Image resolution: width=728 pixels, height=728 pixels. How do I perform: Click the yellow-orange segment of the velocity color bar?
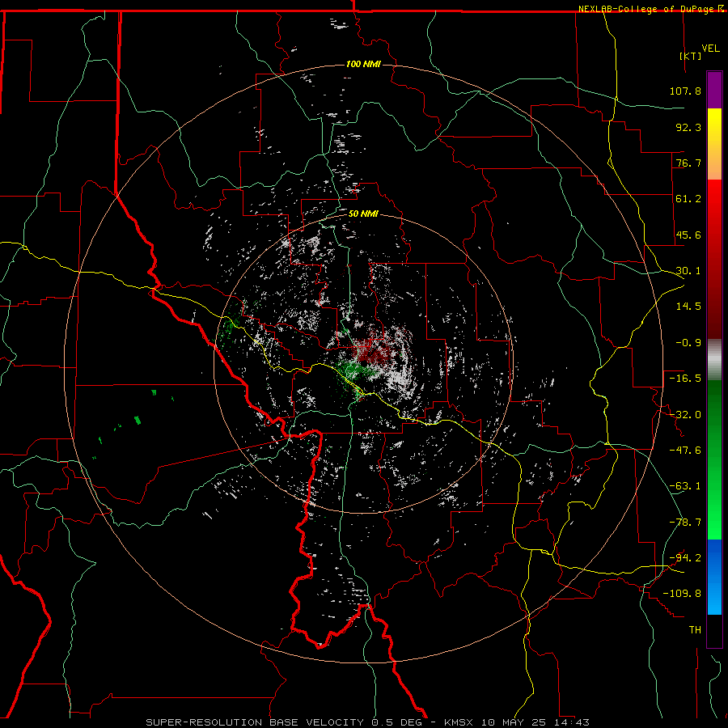point(714,144)
